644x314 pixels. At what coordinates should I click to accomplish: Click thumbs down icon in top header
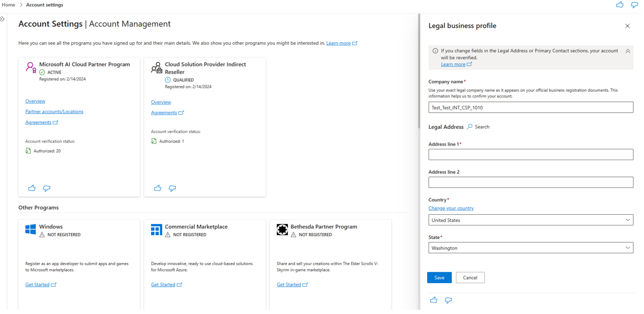[634, 5]
